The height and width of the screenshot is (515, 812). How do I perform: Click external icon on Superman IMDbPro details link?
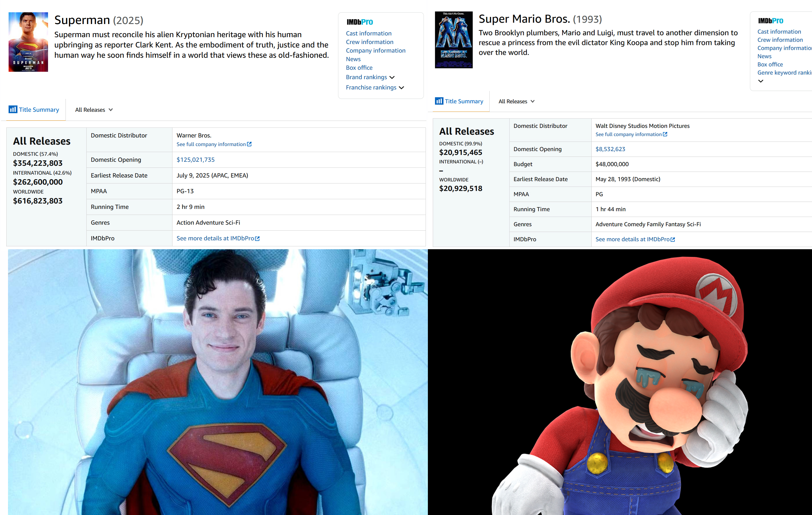click(257, 239)
